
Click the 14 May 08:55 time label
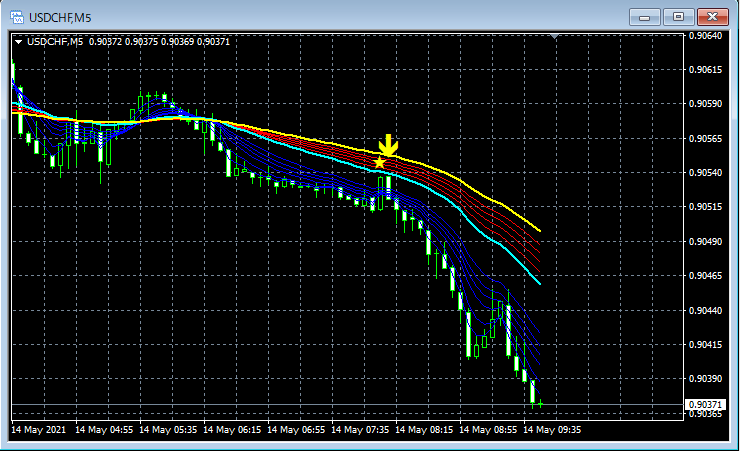[488, 430]
